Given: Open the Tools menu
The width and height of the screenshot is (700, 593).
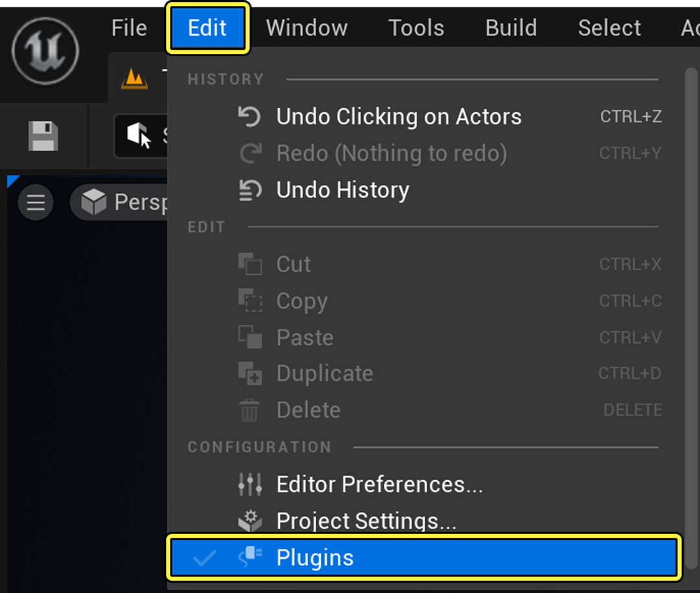Looking at the screenshot, I should [415, 28].
